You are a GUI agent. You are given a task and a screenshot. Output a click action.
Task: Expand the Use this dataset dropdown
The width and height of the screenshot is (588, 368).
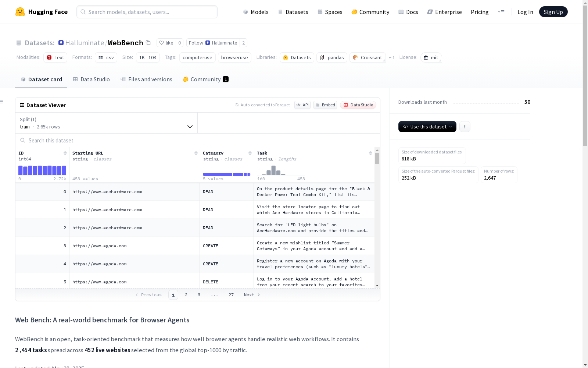pos(427,127)
